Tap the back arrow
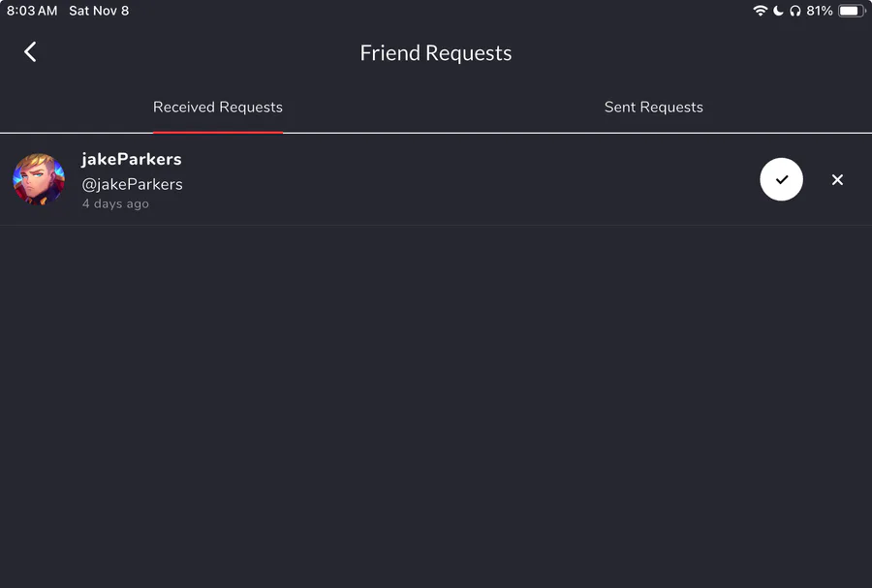Viewport: 872px width, 588px height. coord(30,52)
